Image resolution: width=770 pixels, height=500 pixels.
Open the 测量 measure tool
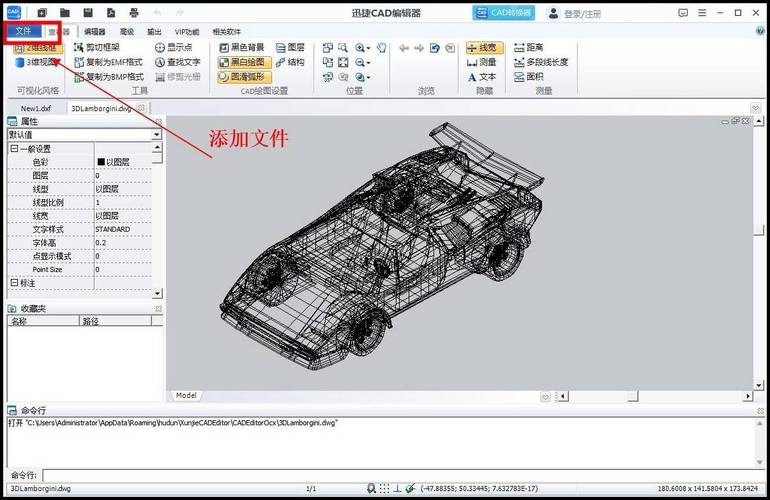(481, 62)
